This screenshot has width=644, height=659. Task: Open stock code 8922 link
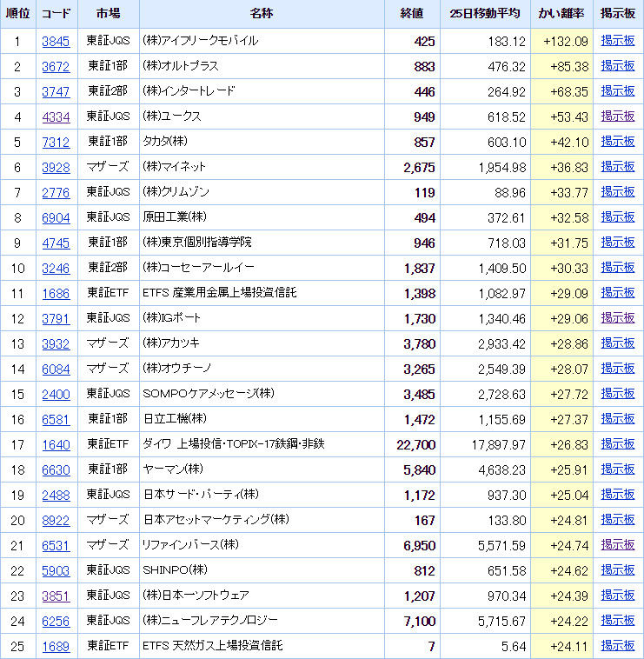[56, 520]
